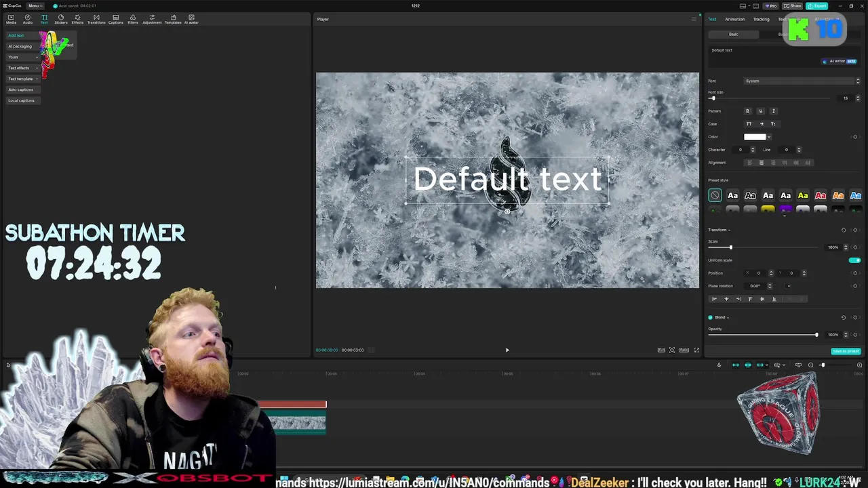The image size is (868, 488).
Task: Align text center
Action: (761, 163)
